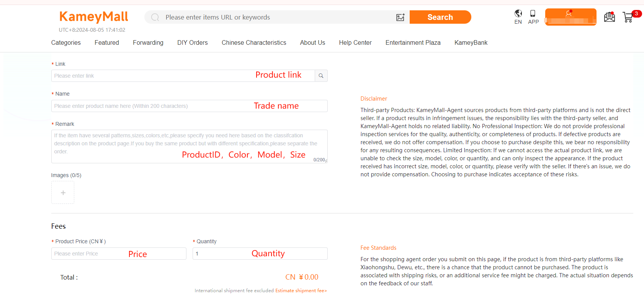Open Entertainment Plaza
644x301 pixels.
point(413,43)
